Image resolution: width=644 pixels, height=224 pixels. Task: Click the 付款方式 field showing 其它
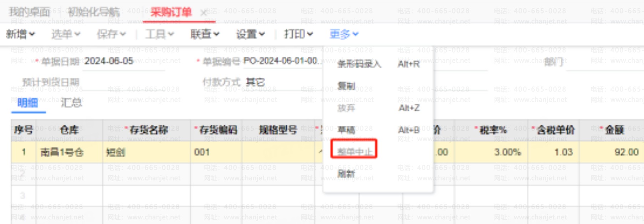tap(255, 83)
